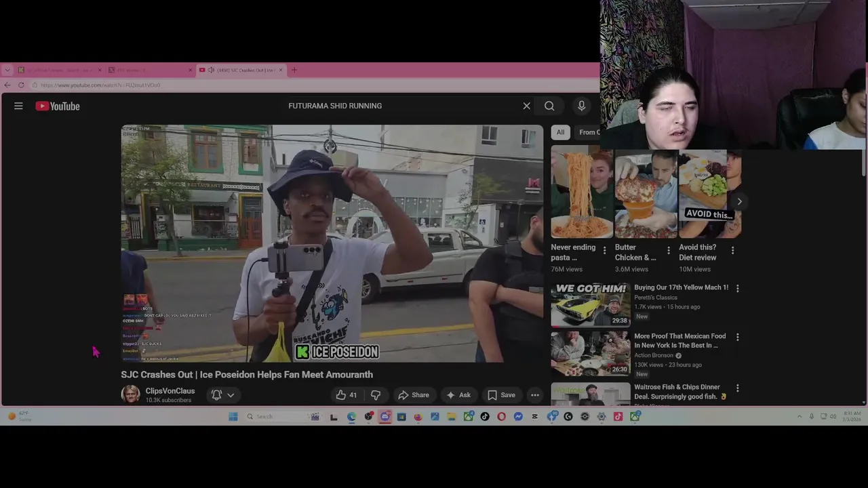Viewport: 868px width, 488px height.
Task: Play More Proof That Mexican Food video
Action: tap(590, 353)
